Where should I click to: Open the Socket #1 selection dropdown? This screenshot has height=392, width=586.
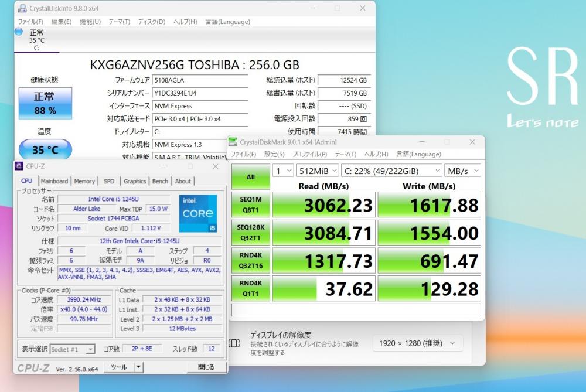tap(72, 349)
